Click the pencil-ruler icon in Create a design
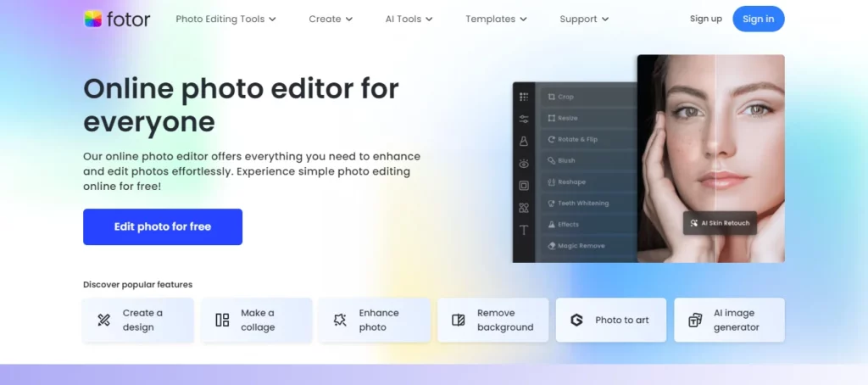This screenshot has width=868, height=385. tap(103, 320)
